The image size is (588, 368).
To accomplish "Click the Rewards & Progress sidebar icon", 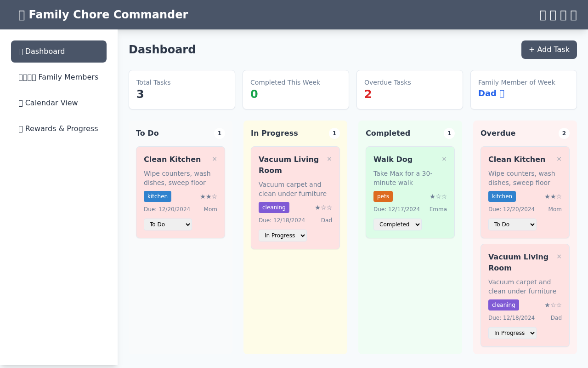I will [x=20, y=129].
